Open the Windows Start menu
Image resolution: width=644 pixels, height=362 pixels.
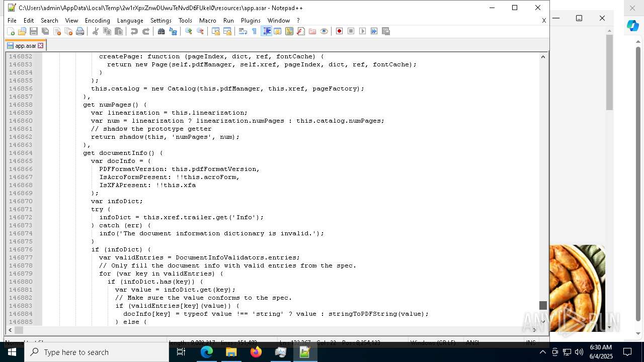click(x=12, y=352)
